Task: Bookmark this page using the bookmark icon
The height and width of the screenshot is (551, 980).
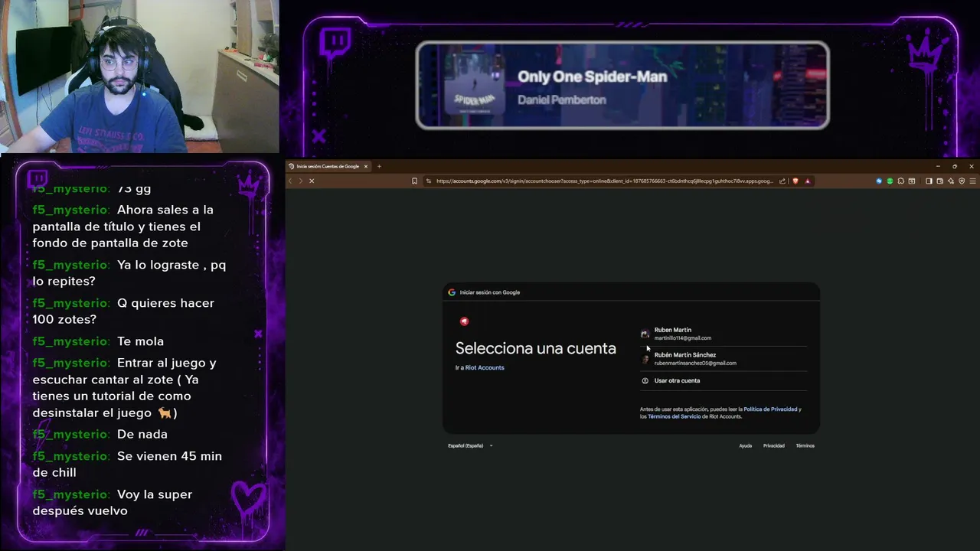Action: pyautogui.click(x=414, y=181)
